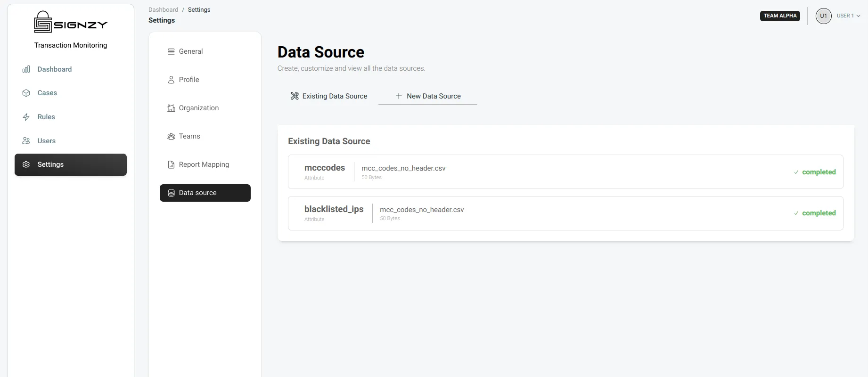Select the Data source settings section
Image resolution: width=868 pixels, height=377 pixels.
tap(205, 193)
